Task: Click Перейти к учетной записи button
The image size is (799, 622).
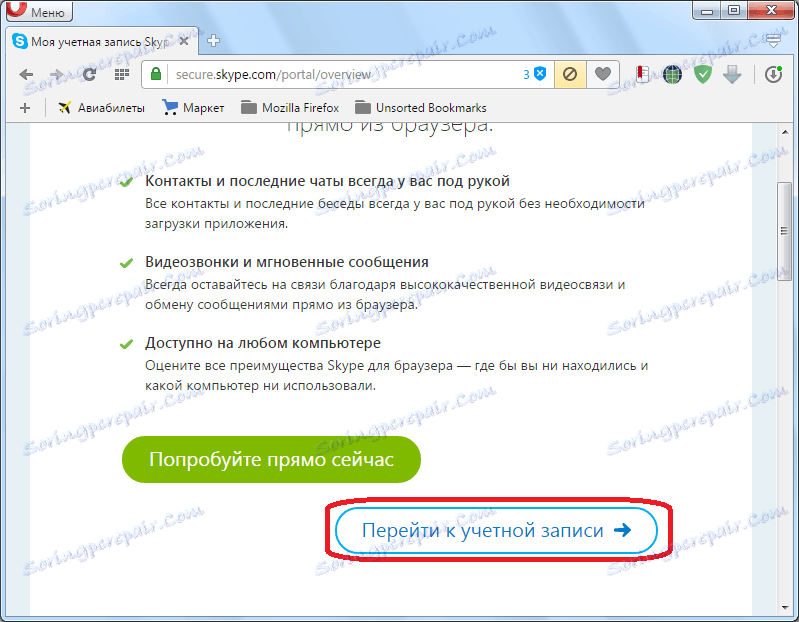Action: 496,531
